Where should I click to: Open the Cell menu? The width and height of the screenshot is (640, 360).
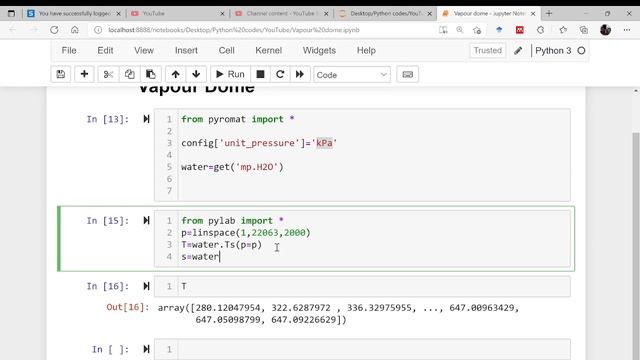click(x=227, y=51)
